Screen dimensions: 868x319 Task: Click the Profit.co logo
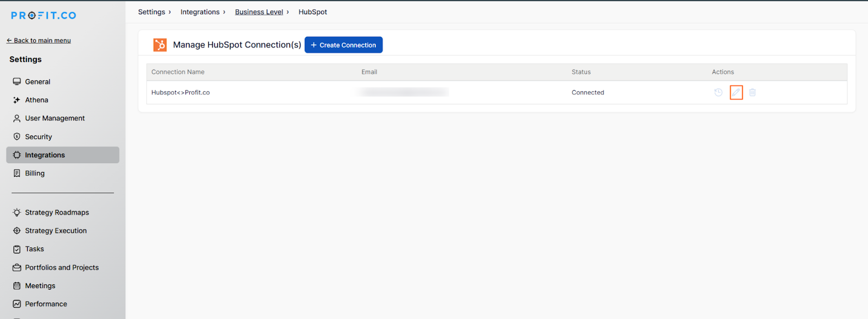(x=43, y=16)
